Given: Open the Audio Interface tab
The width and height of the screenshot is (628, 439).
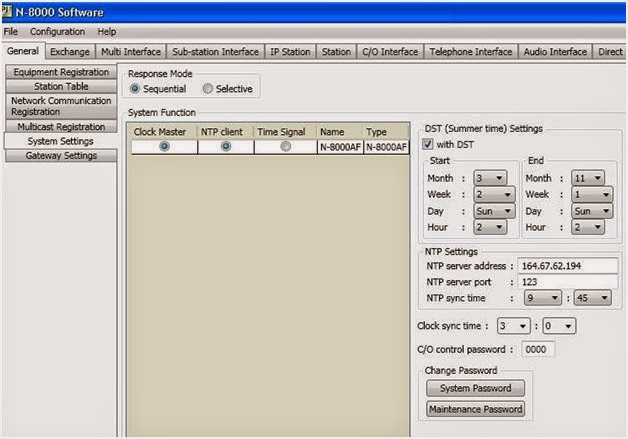Looking at the screenshot, I should pyautogui.click(x=555, y=52).
